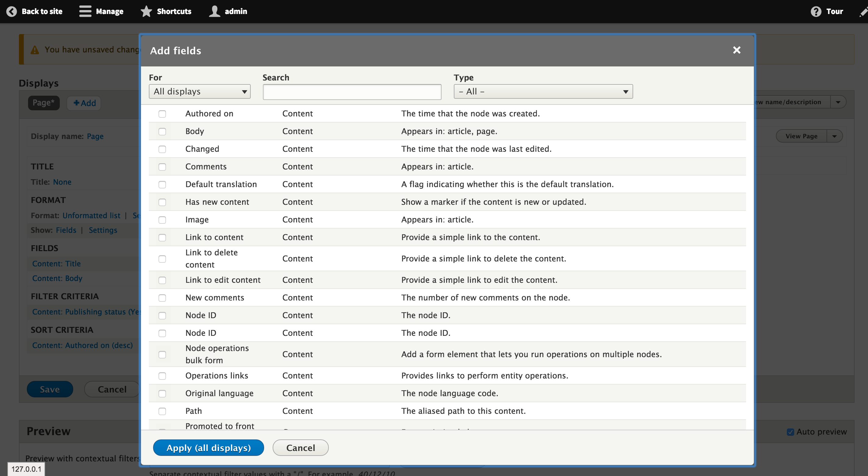Image resolution: width=868 pixels, height=476 pixels.
Task: Check the Changed field checkbox
Action: [162, 149]
